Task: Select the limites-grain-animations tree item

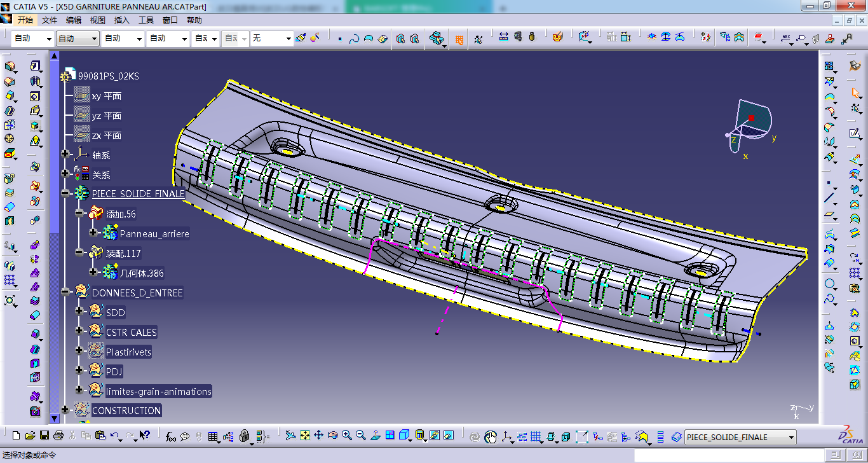Action: coord(159,391)
